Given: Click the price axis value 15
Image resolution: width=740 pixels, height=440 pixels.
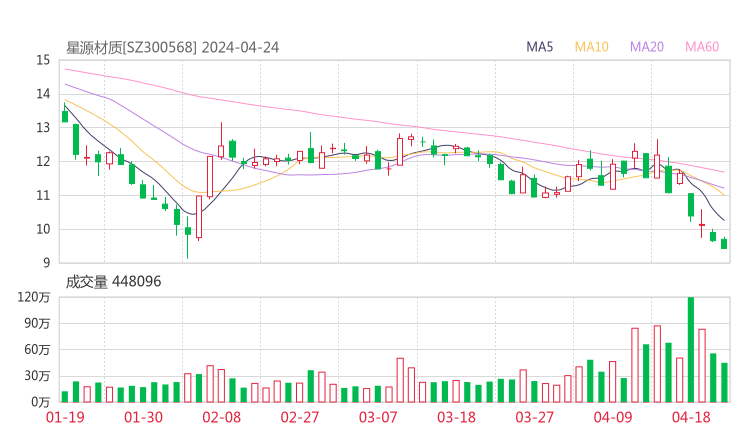Looking at the screenshot, I should [x=43, y=60].
